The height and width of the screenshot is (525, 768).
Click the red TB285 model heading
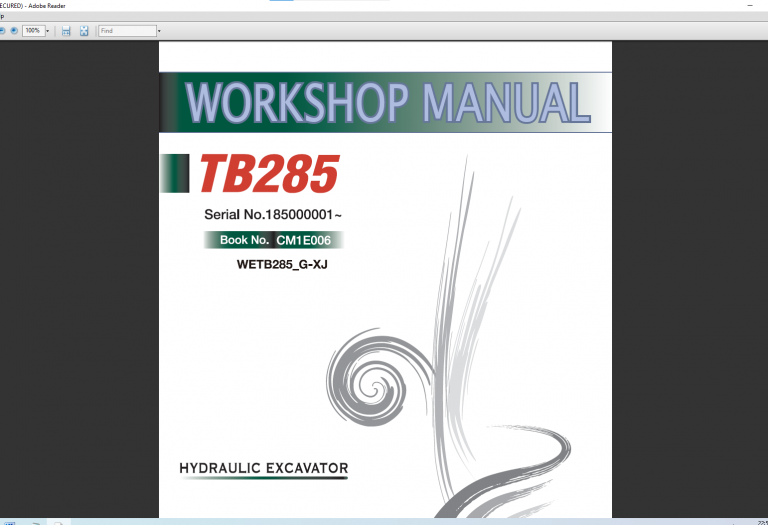click(269, 173)
